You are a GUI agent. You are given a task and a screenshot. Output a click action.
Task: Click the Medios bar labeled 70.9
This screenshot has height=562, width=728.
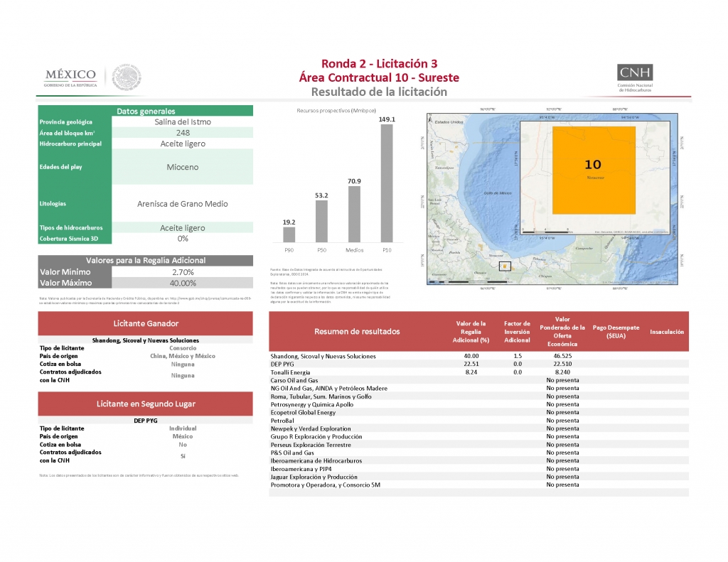click(x=354, y=214)
